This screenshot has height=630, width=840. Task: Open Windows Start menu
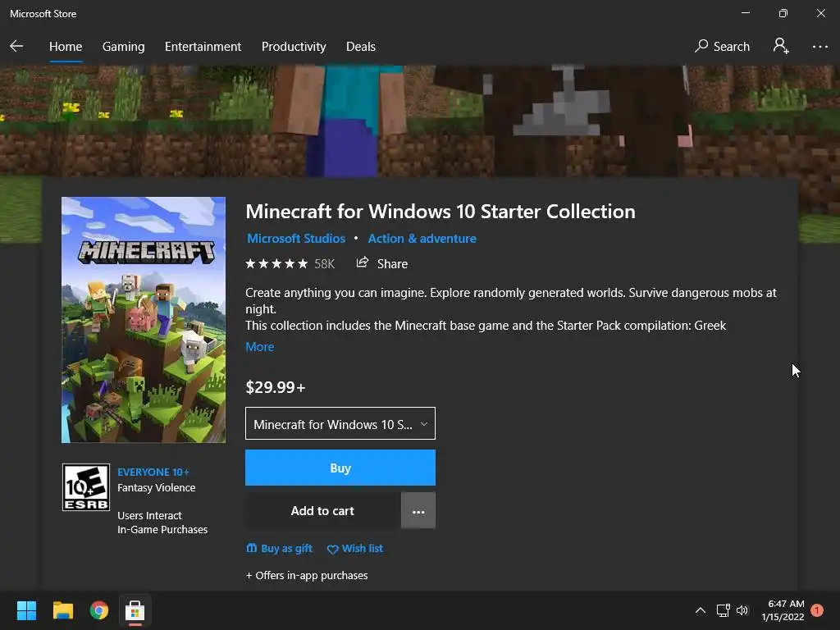(26, 610)
